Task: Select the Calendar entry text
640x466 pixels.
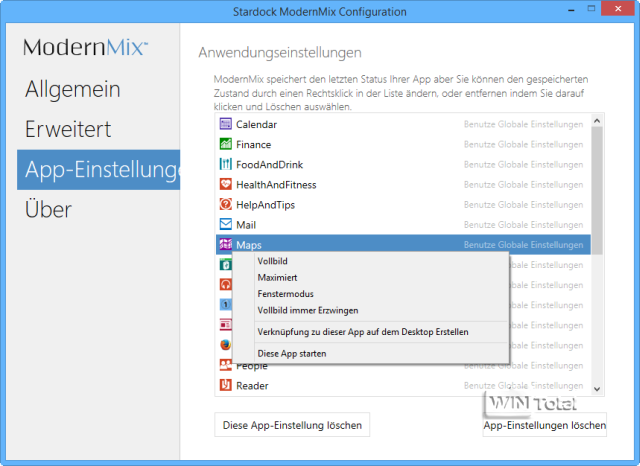Action: [256, 124]
